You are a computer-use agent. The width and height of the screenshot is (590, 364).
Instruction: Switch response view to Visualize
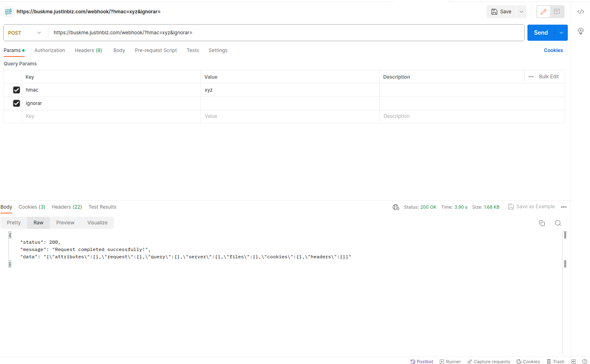click(x=97, y=223)
